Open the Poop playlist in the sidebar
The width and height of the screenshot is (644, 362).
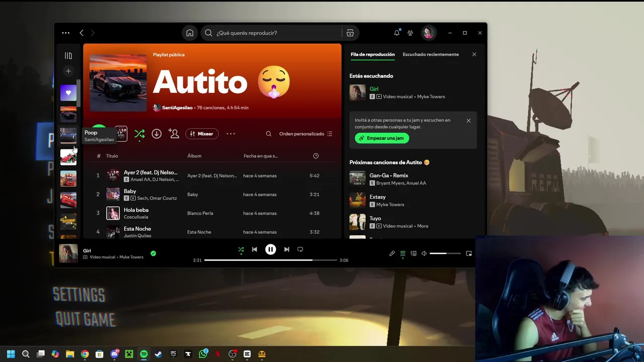click(68, 136)
